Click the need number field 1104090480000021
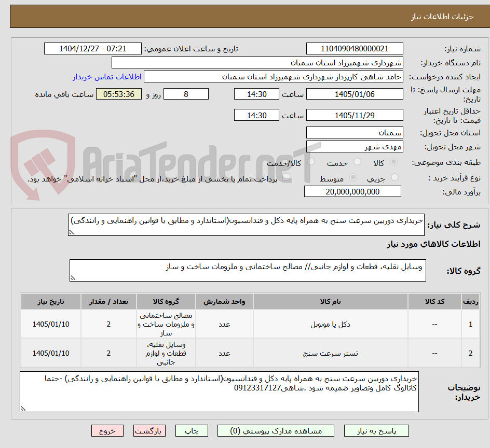The width and height of the screenshot is (490, 448). (x=355, y=49)
